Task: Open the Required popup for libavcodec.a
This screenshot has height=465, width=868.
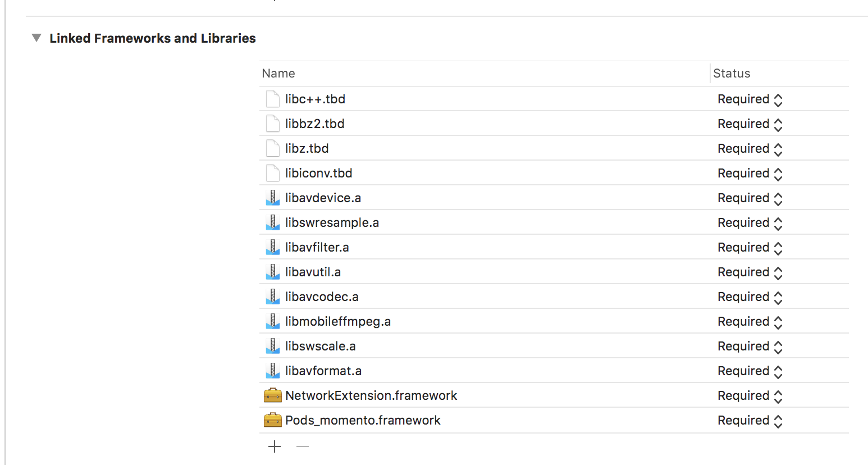Action: click(750, 297)
